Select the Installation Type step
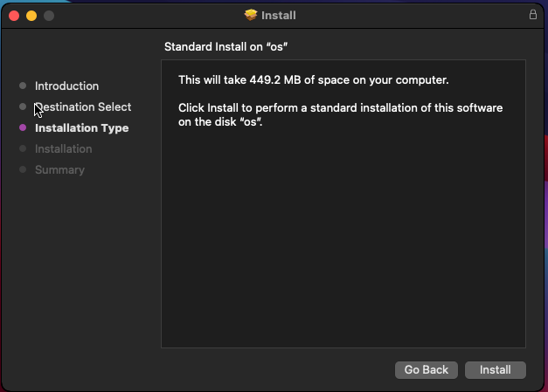This screenshot has width=548, height=392. [x=82, y=128]
